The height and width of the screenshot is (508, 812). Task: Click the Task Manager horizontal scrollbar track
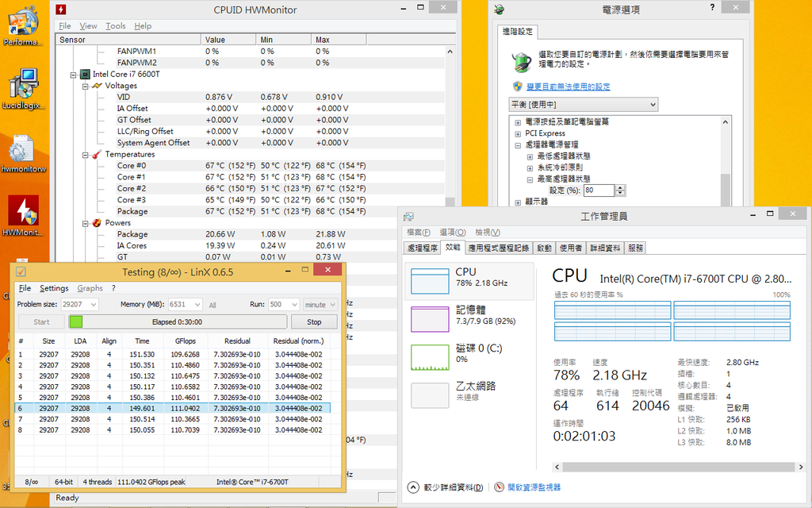coord(679,467)
